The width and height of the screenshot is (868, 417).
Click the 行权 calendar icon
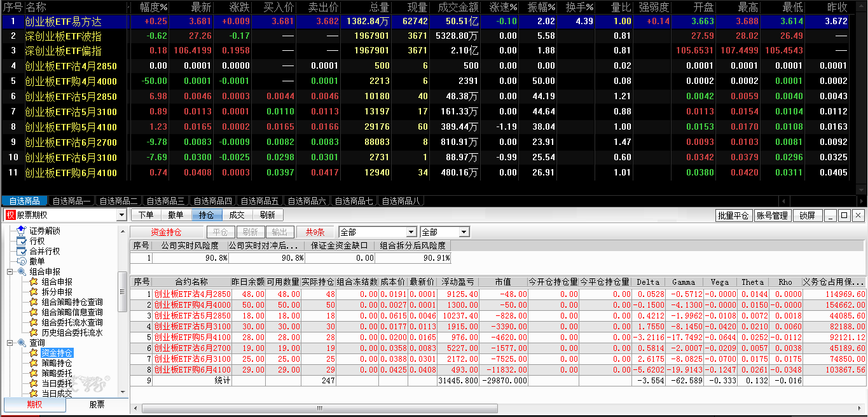coord(22,241)
